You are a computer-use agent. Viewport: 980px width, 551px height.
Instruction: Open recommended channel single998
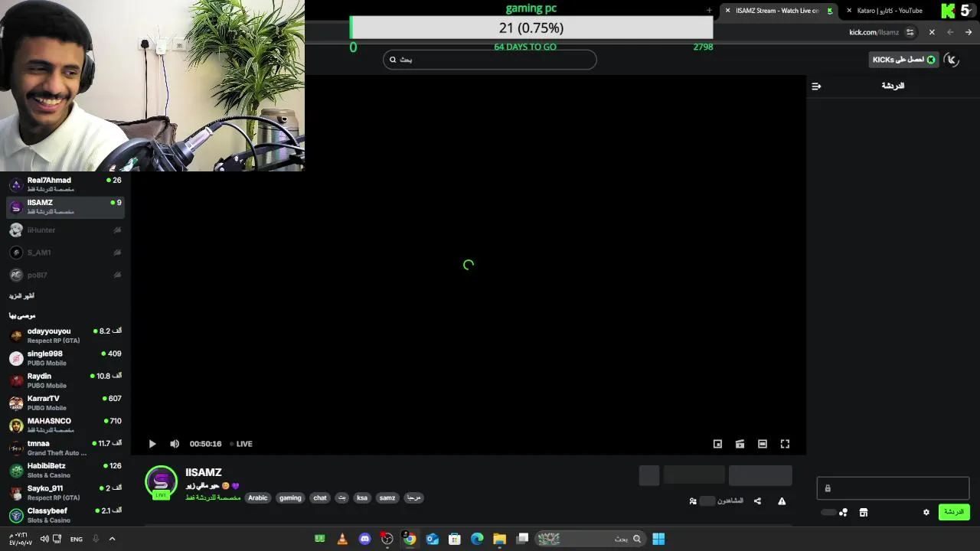[65, 358]
